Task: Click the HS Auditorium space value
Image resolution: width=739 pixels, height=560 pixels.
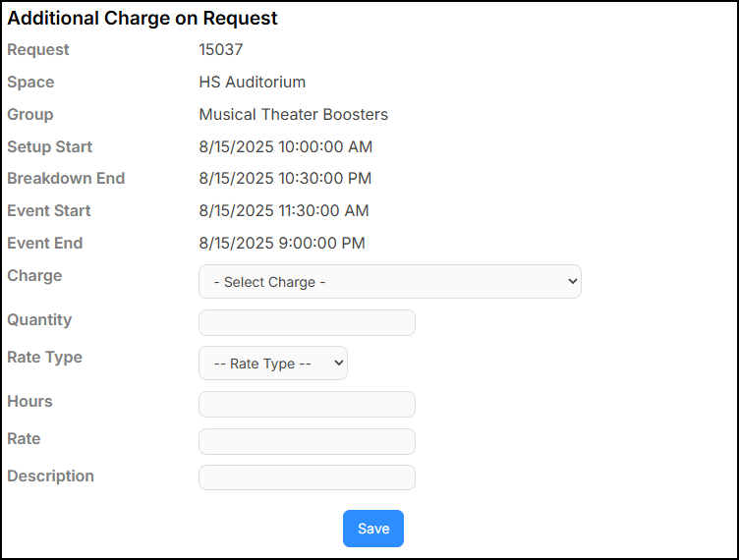Action: point(253,82)
